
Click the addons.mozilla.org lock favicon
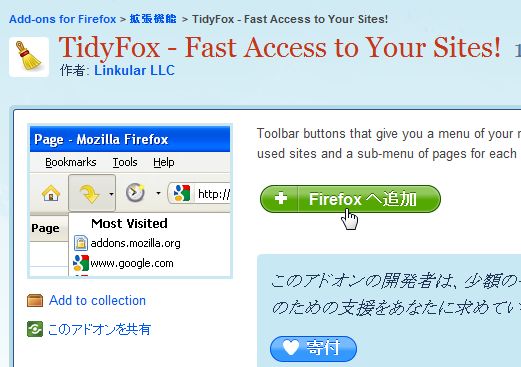point(81,243)
